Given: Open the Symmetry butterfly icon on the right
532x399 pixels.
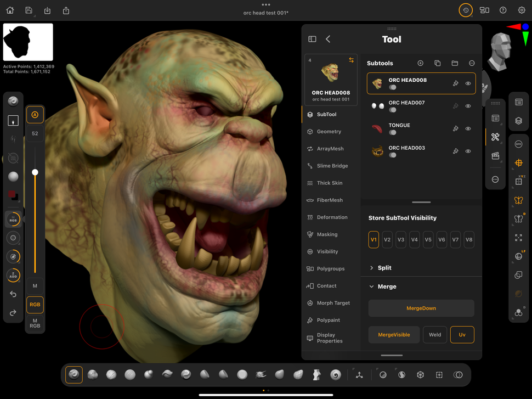Looking at the screenshot, I should pyautogui.click(x=518, y=200).
